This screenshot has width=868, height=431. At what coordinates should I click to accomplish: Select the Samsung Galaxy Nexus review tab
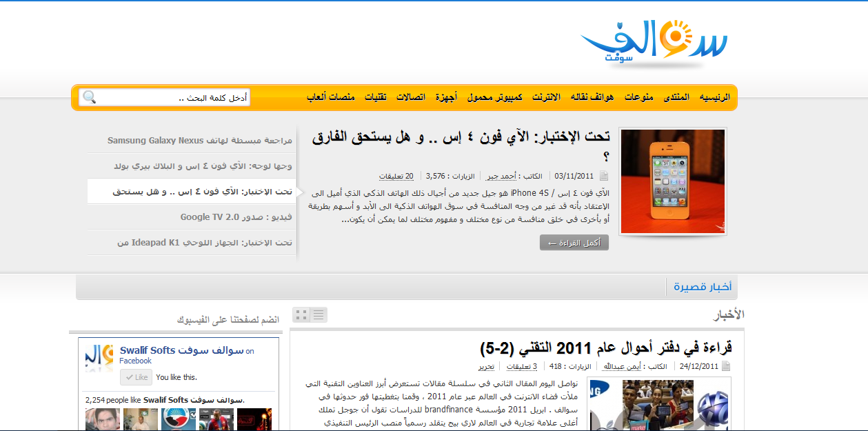pos(200,140)
